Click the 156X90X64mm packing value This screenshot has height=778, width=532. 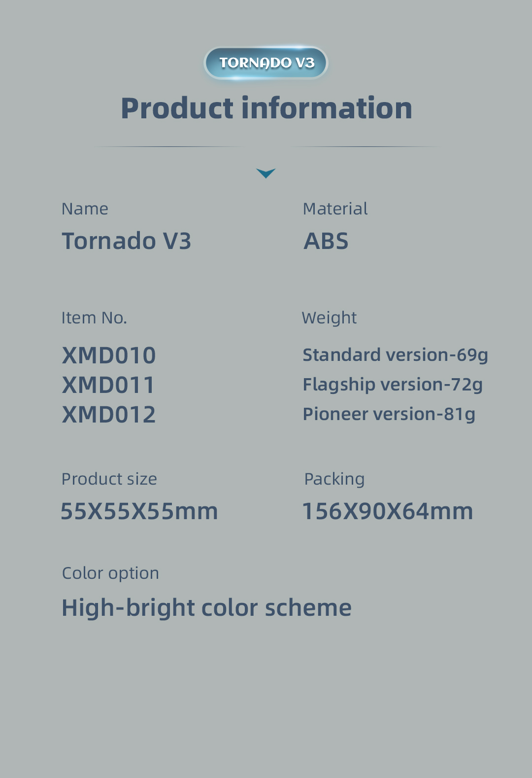(x=387, y=511)
